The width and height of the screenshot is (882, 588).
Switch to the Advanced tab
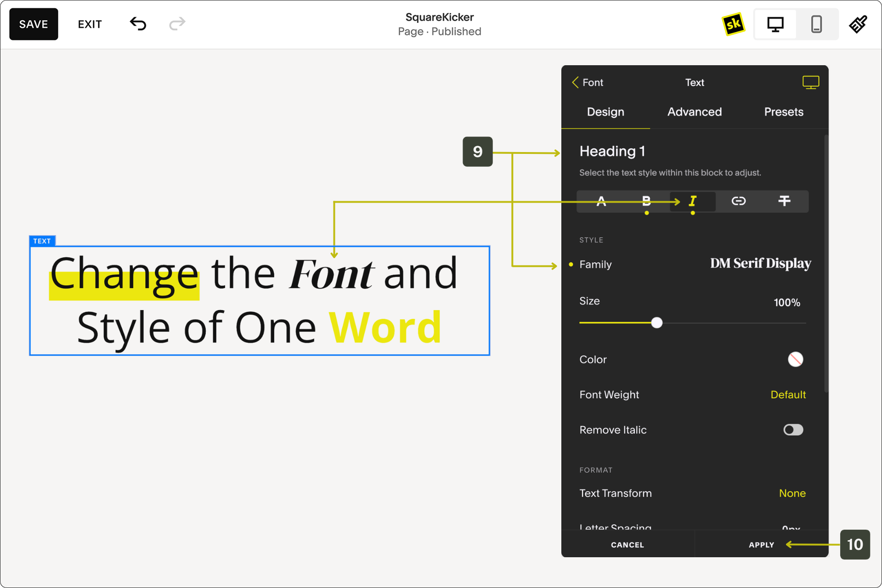pos(694,112)
